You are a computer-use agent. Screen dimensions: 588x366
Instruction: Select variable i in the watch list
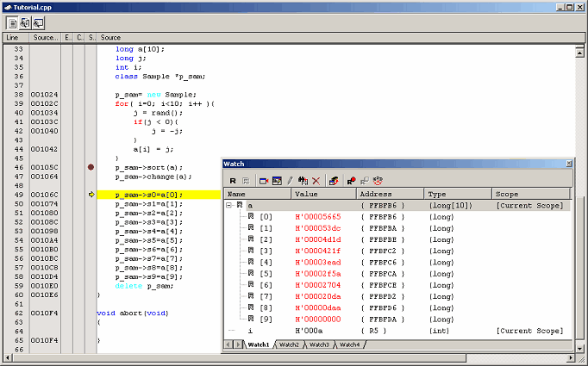coord(250,331)
